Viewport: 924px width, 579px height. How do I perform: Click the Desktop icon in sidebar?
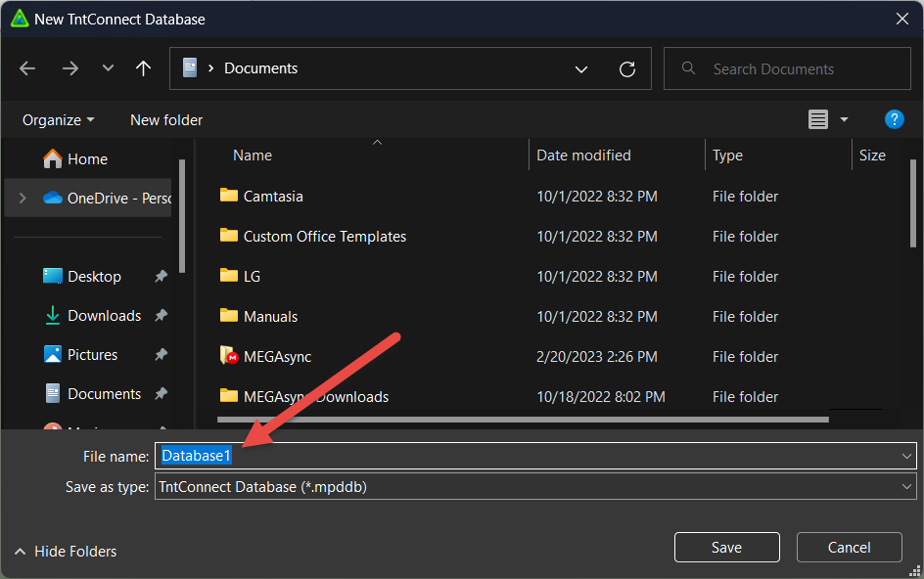pyautogui.click(x=53, y=276)
